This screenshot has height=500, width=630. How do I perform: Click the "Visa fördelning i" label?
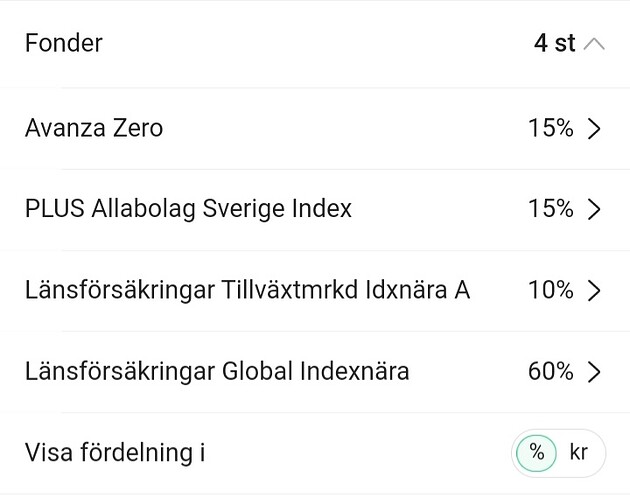point(115,453)
